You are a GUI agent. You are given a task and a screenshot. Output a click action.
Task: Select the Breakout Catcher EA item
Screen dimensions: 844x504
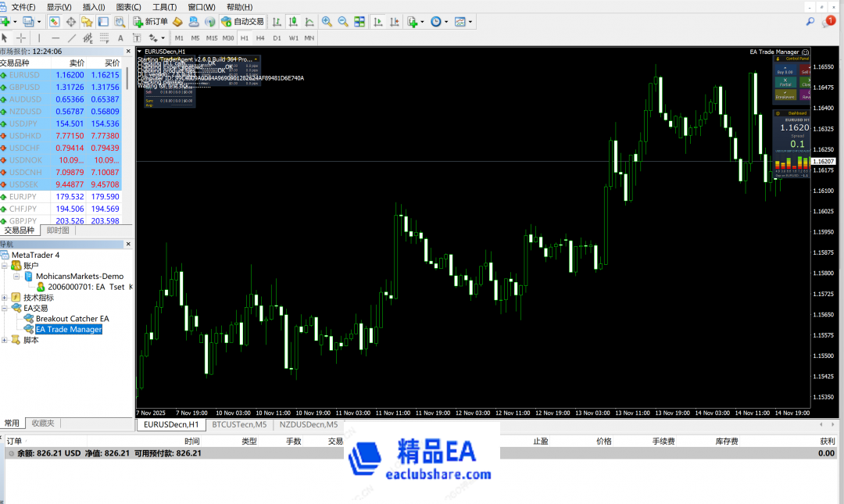coord(72,319)
